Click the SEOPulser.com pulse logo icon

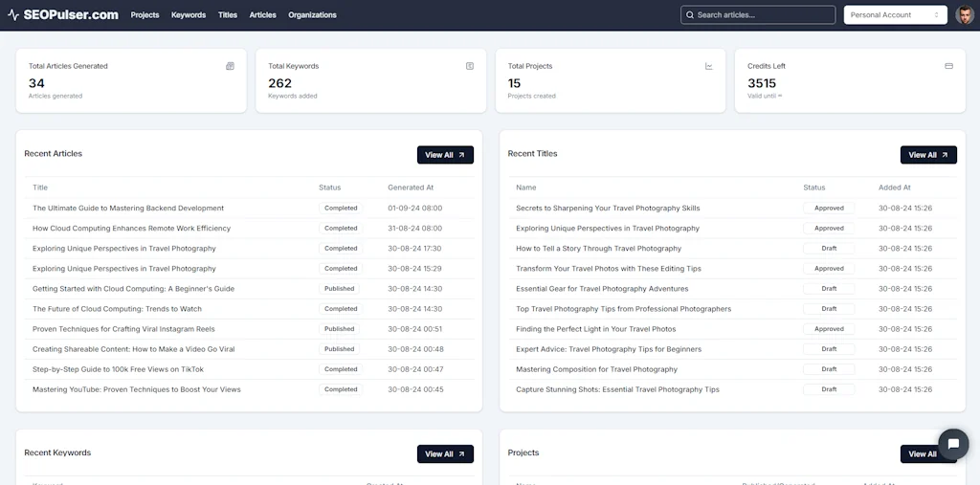click(x=13, y=15)
